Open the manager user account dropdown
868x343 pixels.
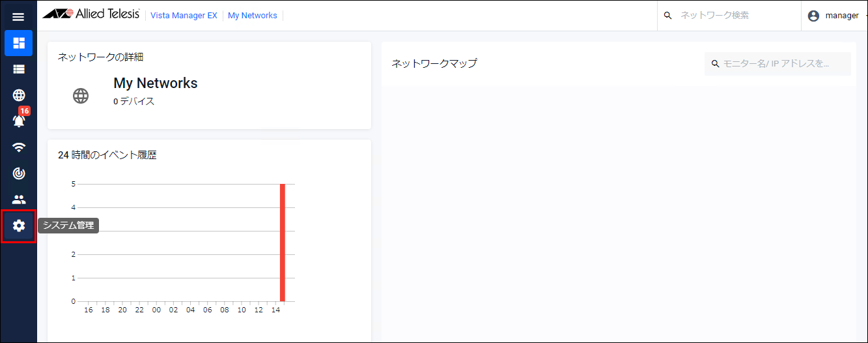[841, 16]
